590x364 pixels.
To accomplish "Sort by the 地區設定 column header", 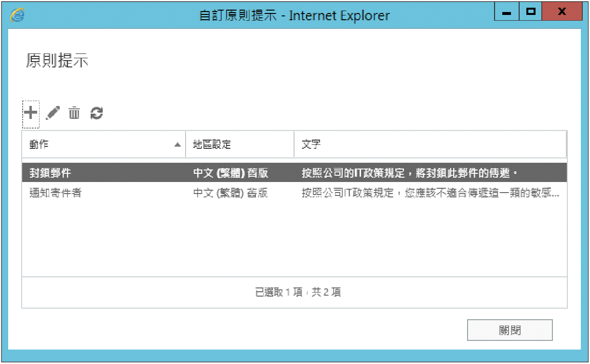I will [212, 144].
